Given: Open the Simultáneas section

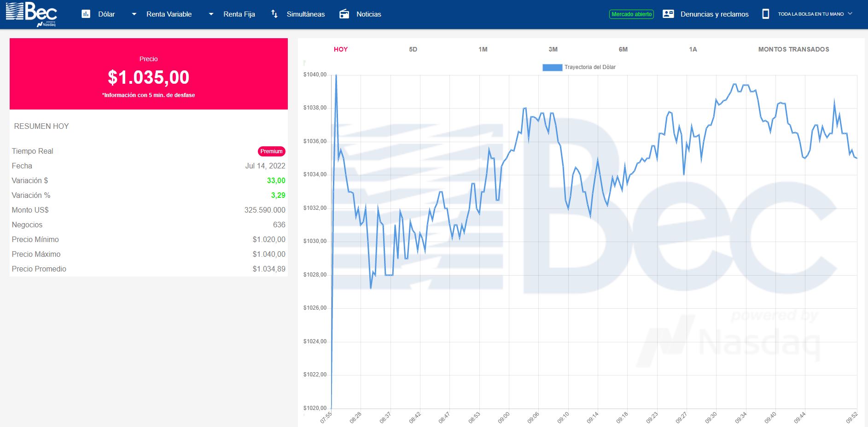Looking at the screenshot, I should [x=306, y=14].
